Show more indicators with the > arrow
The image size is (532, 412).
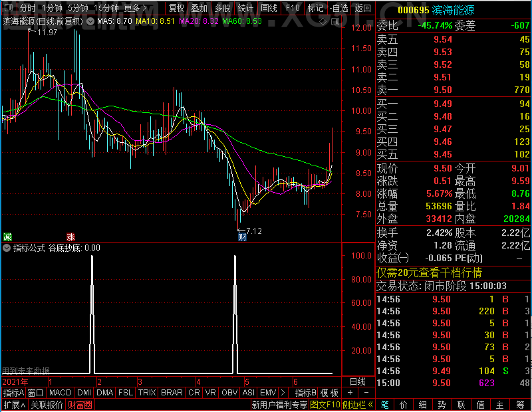pos(283,393)
